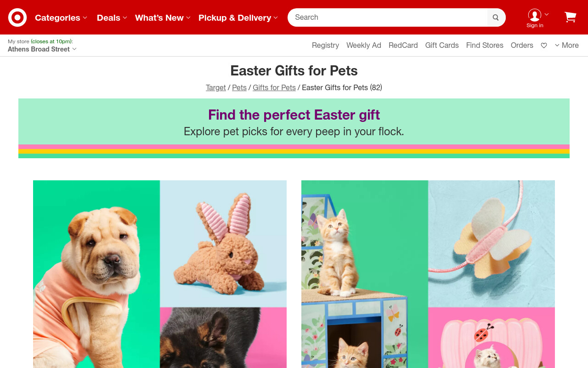Screen dimensions: 588x368
Task: Open the Deals dropdown
Action: tap(112, 17)
